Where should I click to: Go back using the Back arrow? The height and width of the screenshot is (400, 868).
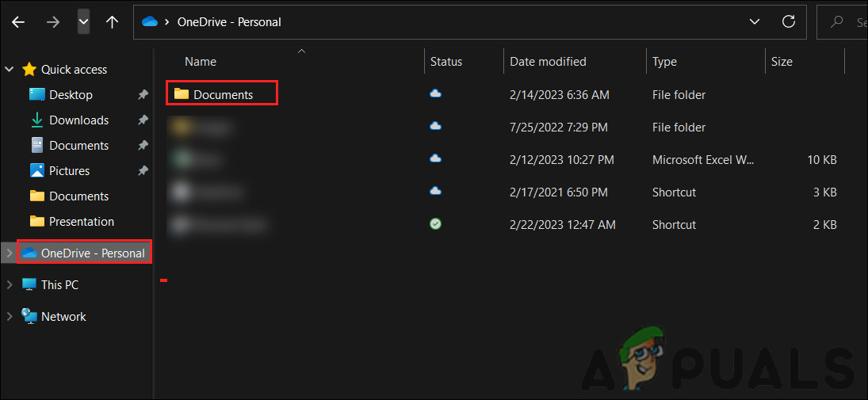click(18, 22)
